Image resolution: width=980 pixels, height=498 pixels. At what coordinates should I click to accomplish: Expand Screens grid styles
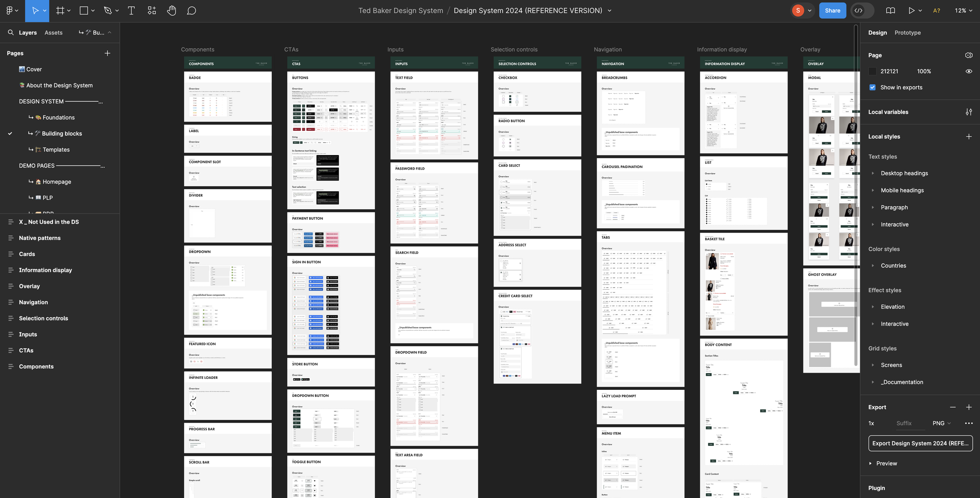(x=873, y=365)
